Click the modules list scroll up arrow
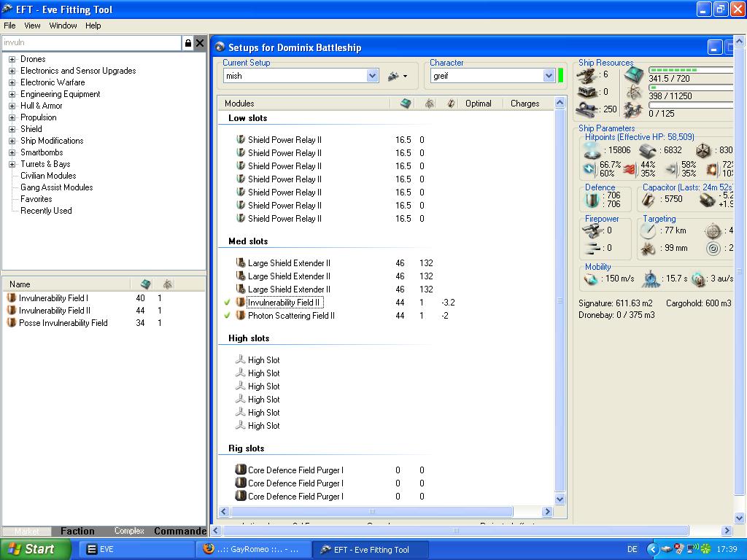 coord(560,102)
